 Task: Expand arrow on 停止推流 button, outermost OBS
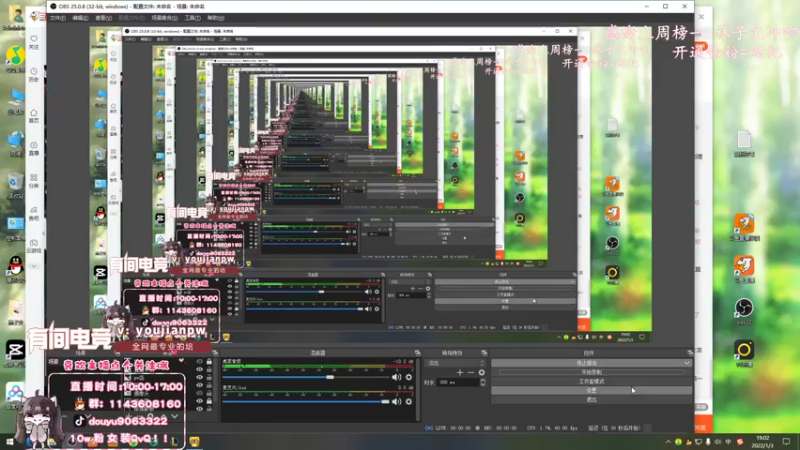click(687, 363)
